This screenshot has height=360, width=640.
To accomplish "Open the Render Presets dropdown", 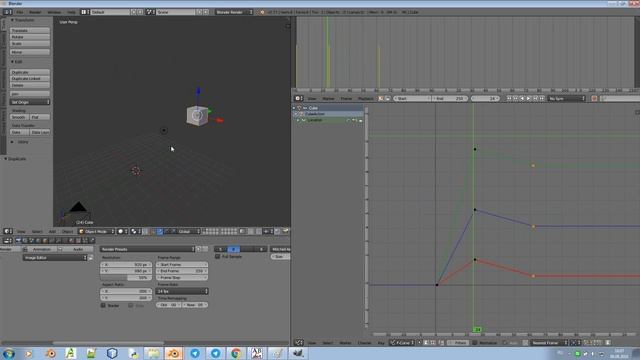I will pos(148,249).
